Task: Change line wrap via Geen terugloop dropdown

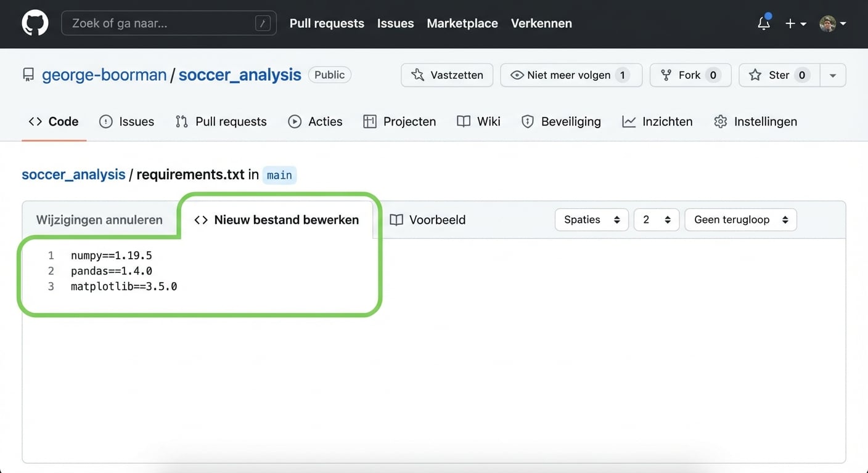Action: pos(740,219)
